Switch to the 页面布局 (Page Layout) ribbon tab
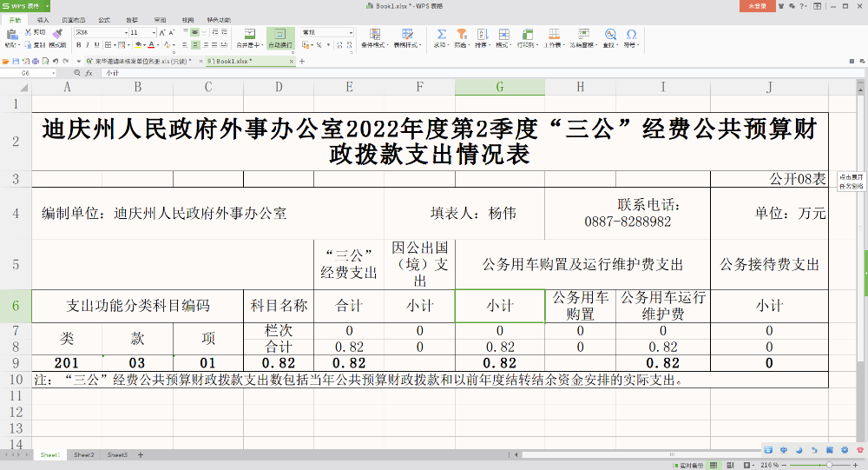 pyautogui.click(x=74, y=20)
